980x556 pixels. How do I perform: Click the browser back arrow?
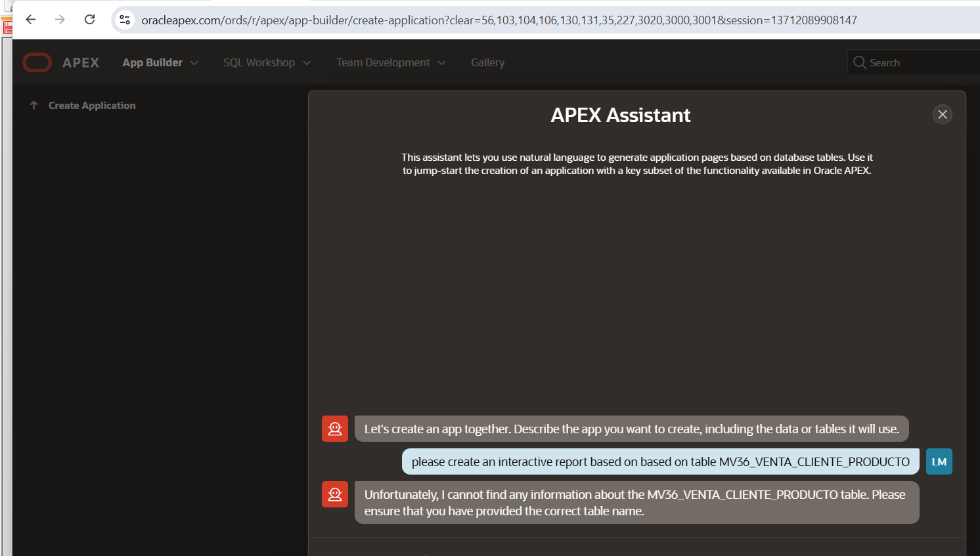(x=31, y=20)
